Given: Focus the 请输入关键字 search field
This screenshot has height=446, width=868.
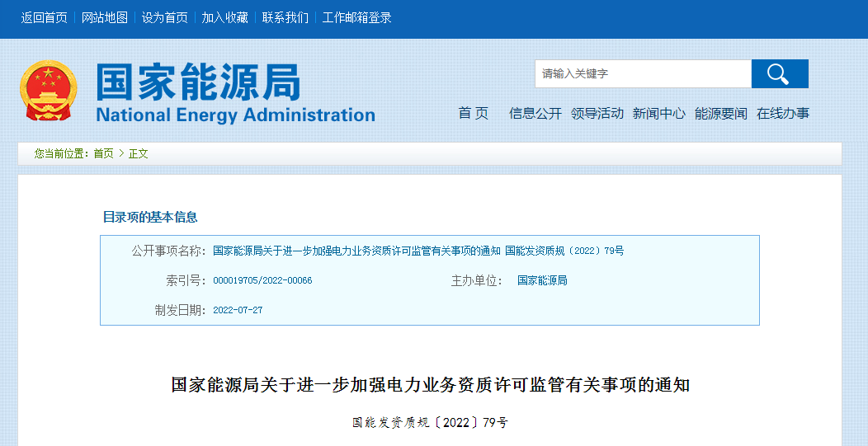Looking at the screenshot, I should tap(643, 73).
